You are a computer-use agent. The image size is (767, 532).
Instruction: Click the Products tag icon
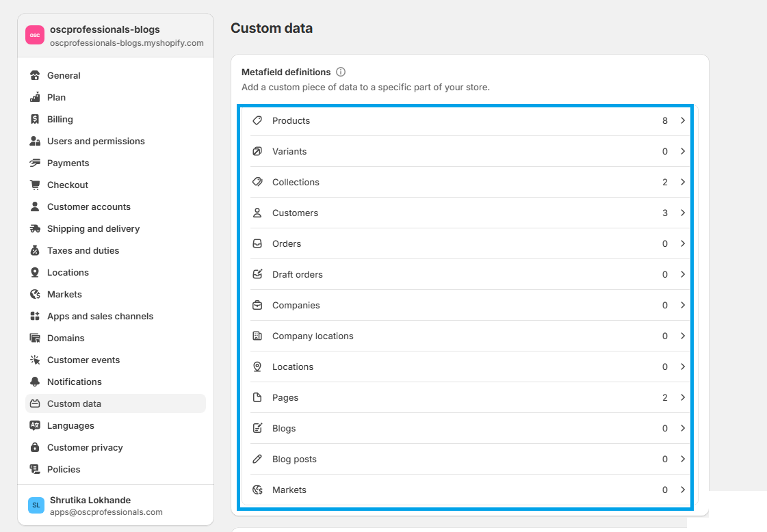(257, 120)
